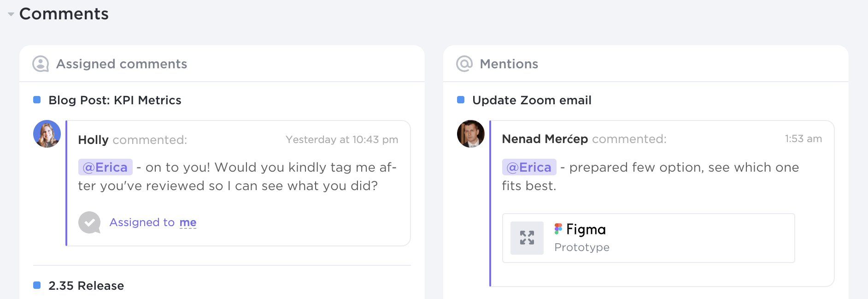Select the Mentions panel title
Screen dimensions: 868x299
pos(509,64)
